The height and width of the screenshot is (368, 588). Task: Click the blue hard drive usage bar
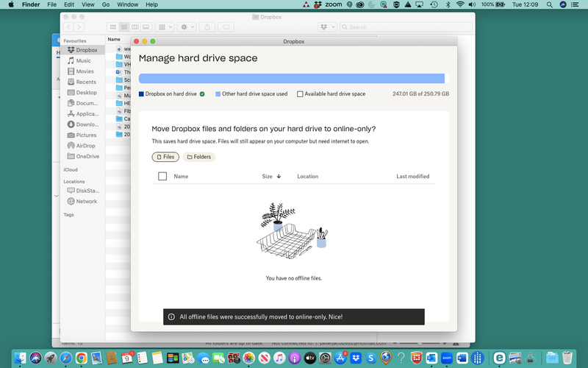click(x=291, y=78)
